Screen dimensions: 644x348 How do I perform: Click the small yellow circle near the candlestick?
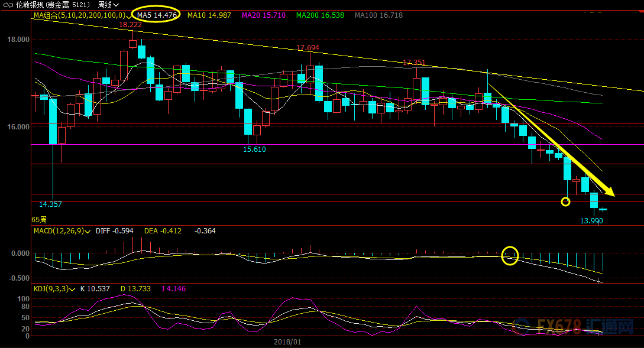point(565,201)
